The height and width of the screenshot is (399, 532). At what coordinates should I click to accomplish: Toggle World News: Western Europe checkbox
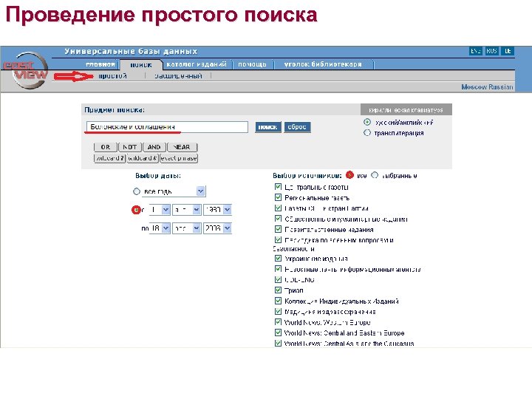pos(278,321)
